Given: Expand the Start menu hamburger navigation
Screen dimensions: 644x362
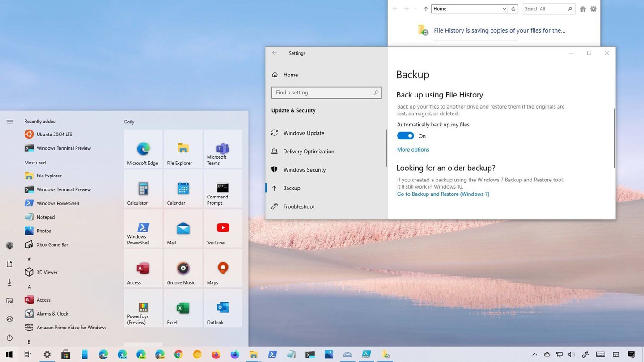Looking at the screenshot, I should tap(9, 122).
